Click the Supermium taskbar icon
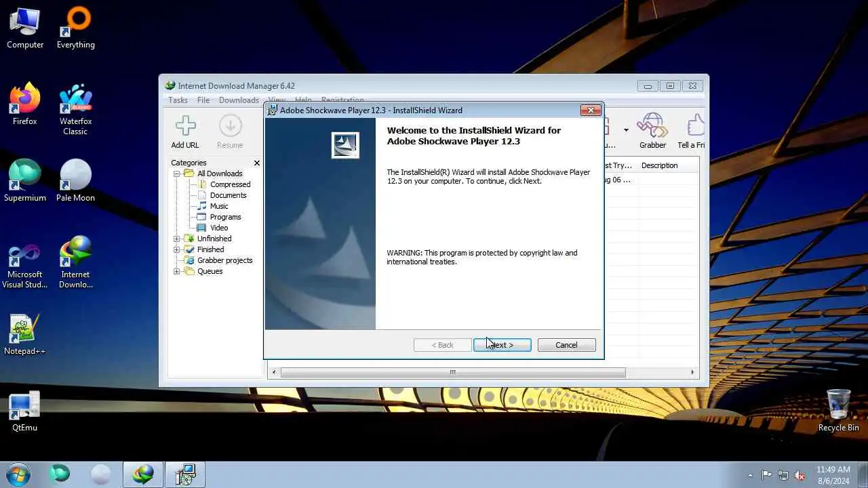Viewport: 868px width, 488px height. point(60,474)
